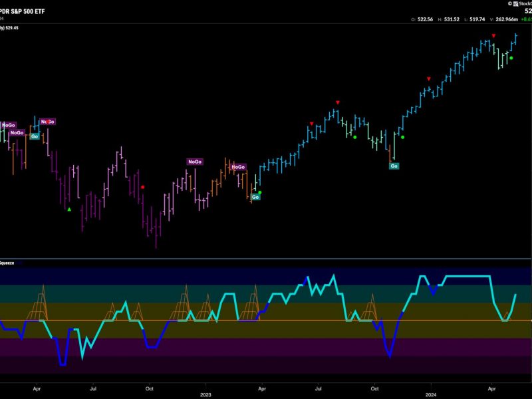
Task: Click the high value 531.52
Action: point(452,19)
